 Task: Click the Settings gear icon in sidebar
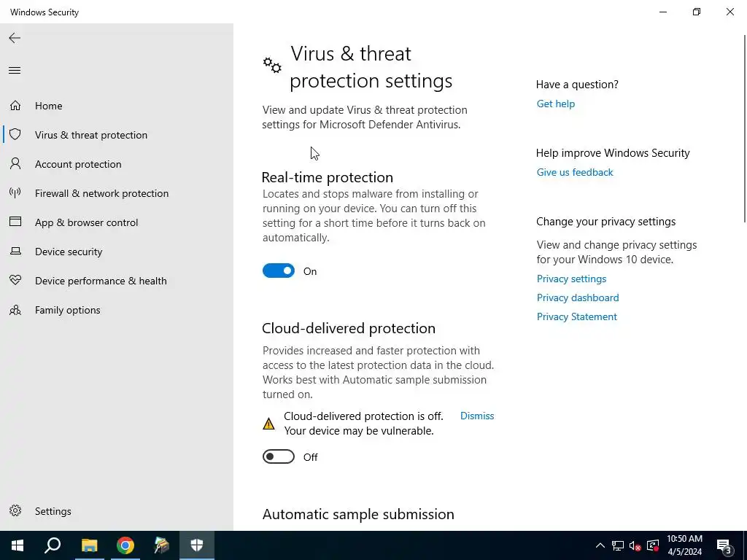click(15, 510)
